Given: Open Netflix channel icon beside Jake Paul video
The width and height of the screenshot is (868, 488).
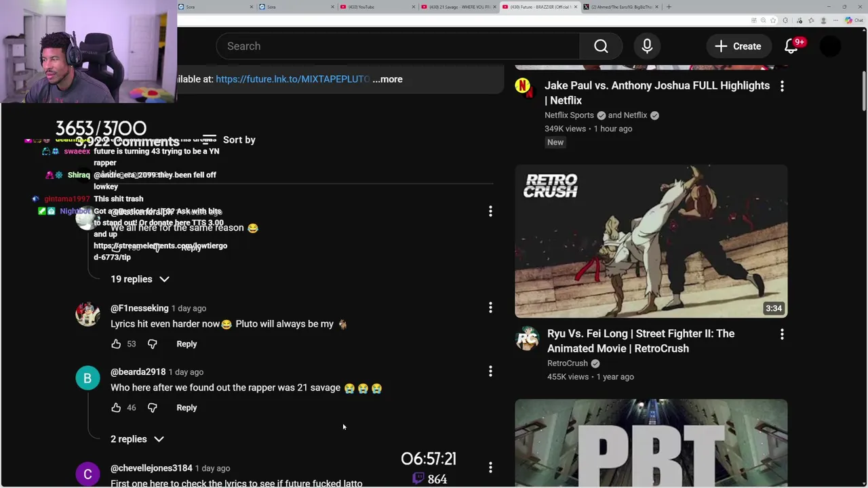Looking at the screenshot, I should tap(523, 86).
